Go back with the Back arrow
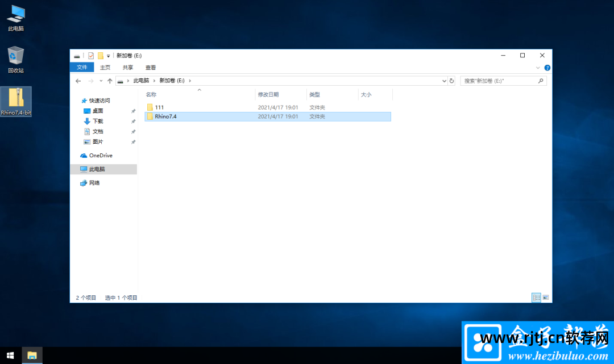614x364 pixels. [x=78, y=81]
